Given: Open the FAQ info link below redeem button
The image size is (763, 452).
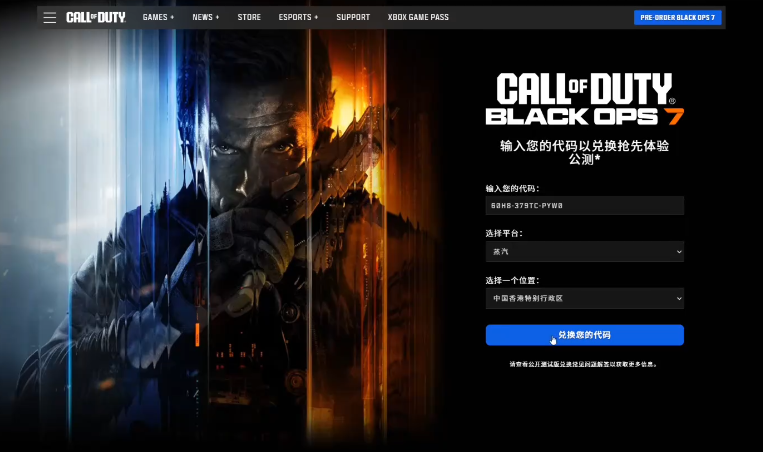Looking at the screenshot, I should [x=584, y=364].
